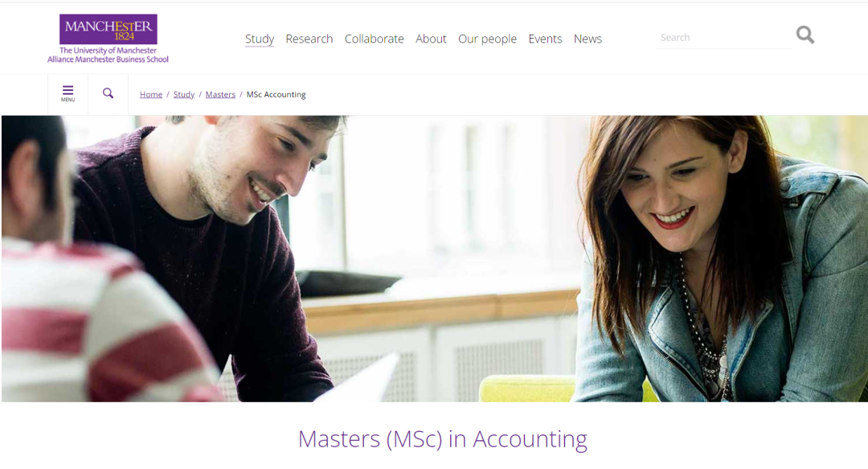Click the hero banner photo of students

point(435,258)
